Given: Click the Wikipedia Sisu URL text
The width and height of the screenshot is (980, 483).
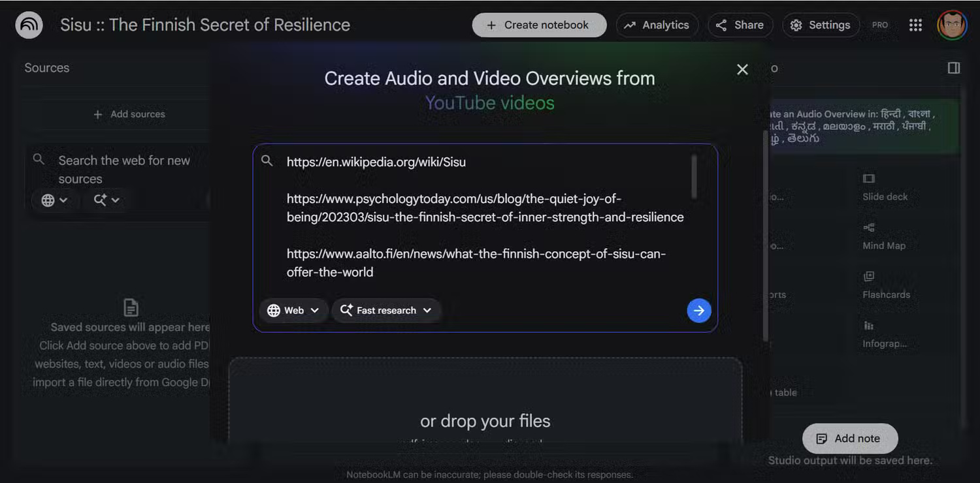Looking at the screenshot, I should [376, 162].
